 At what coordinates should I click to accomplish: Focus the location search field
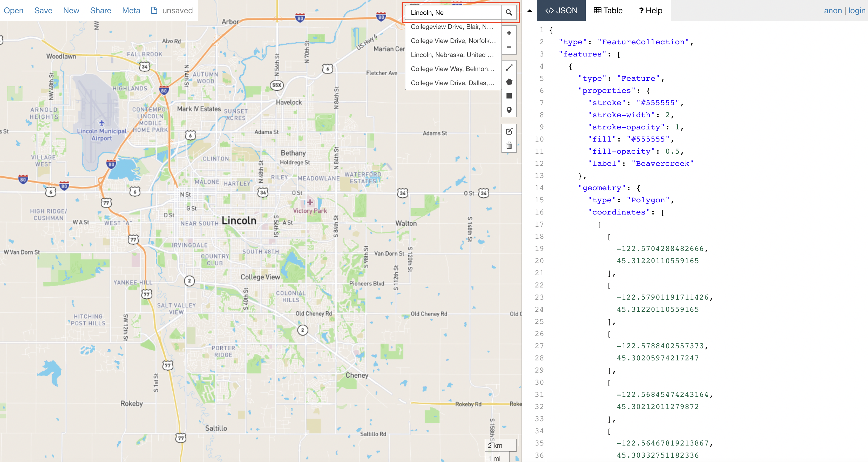(453, 12)
